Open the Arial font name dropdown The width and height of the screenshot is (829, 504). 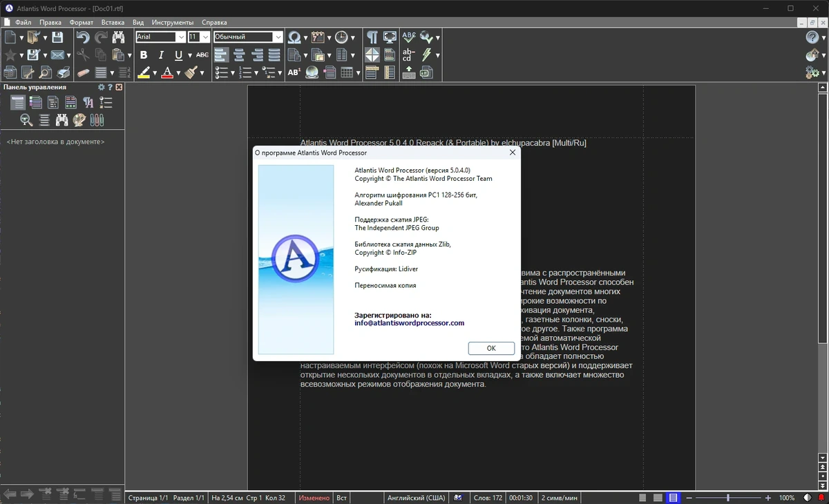point(181,37)
